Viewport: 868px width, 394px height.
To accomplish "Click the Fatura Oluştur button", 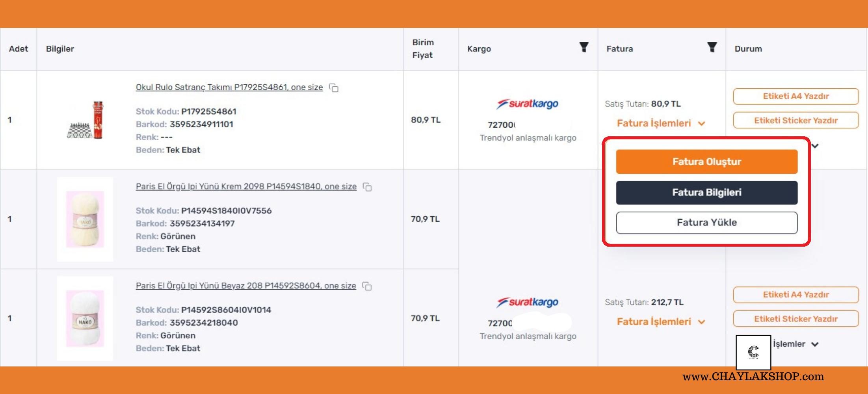I will point(707,162).
